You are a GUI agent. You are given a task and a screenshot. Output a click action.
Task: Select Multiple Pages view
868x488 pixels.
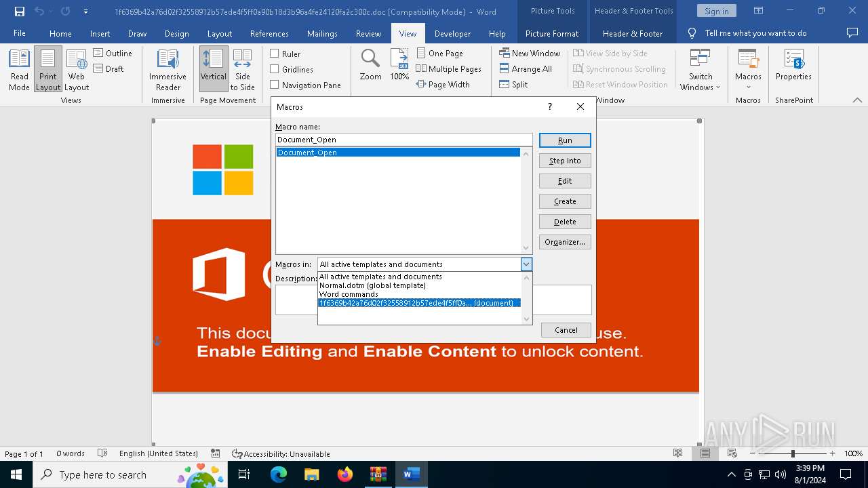coord(448,68)
